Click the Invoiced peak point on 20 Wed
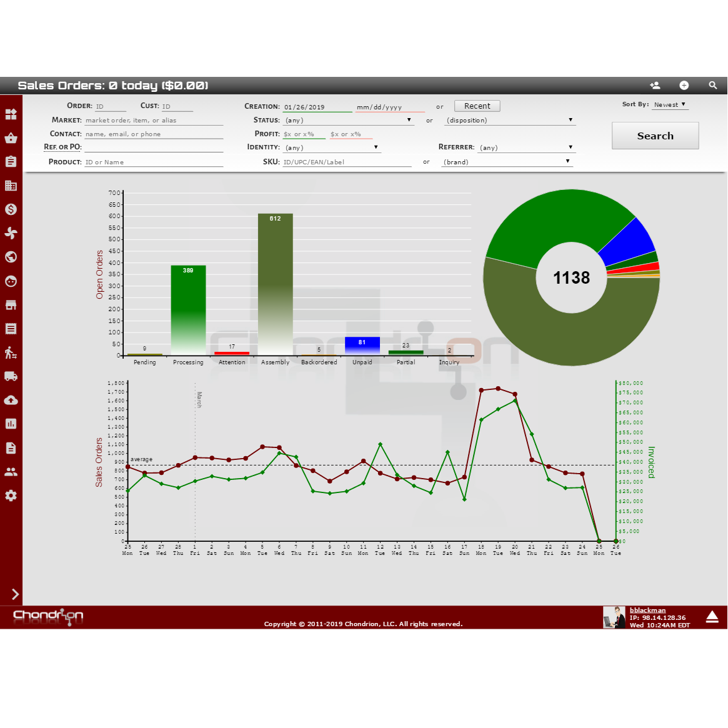This screenshot has width=728, height=728. tap(515, 401)
